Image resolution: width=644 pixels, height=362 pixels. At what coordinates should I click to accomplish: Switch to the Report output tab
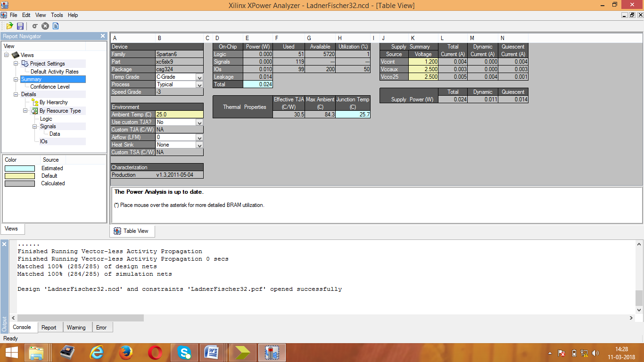pos(49,328)
